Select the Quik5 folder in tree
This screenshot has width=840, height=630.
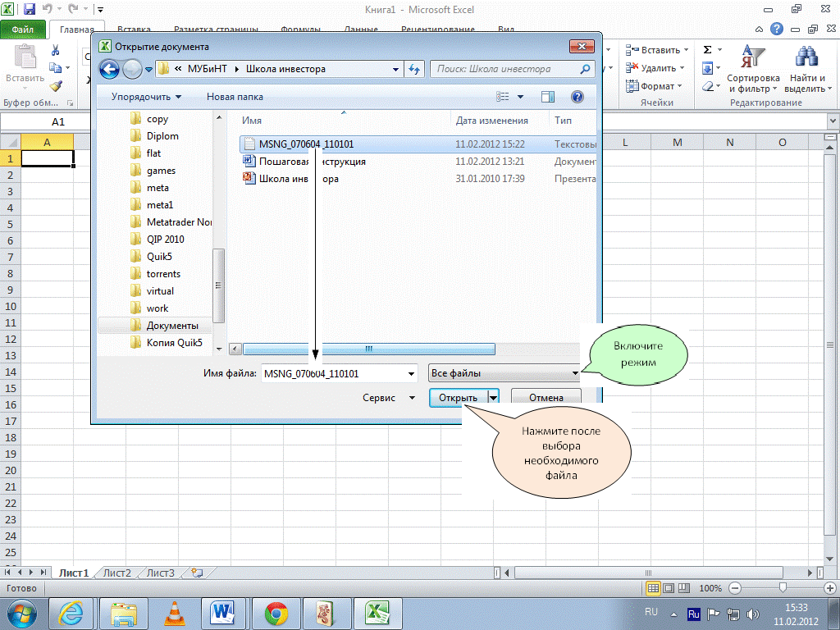[x=159, y=257]
